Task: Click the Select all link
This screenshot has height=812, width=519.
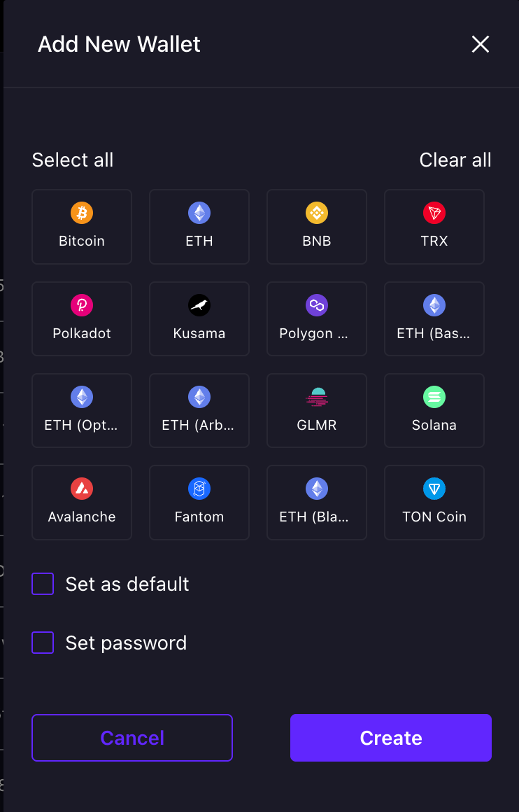Action: tap(73, 160)
